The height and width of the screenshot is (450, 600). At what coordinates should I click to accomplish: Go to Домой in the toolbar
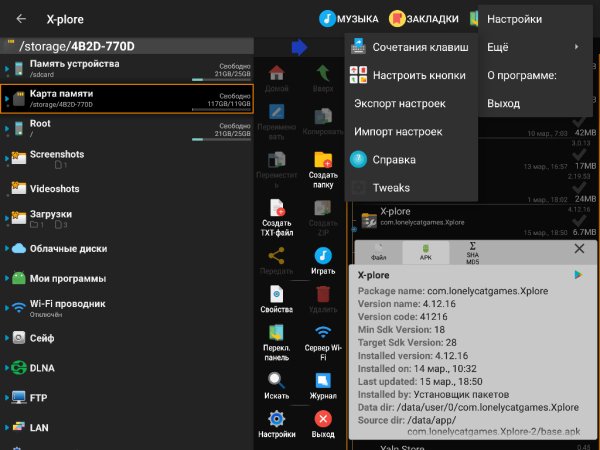point(276,78)
